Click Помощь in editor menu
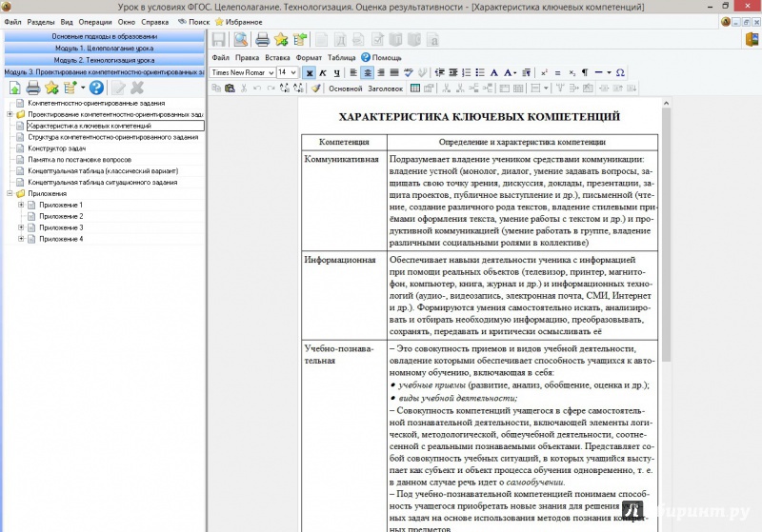Image resolution: width=762 pixels, height=532 pixels. point(382,57)
